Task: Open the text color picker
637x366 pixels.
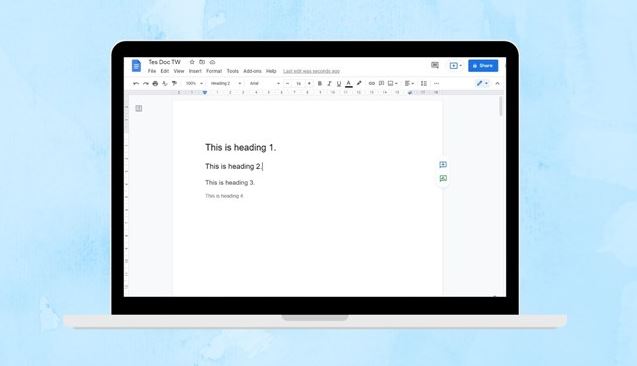Action: (x=349, y=83)
